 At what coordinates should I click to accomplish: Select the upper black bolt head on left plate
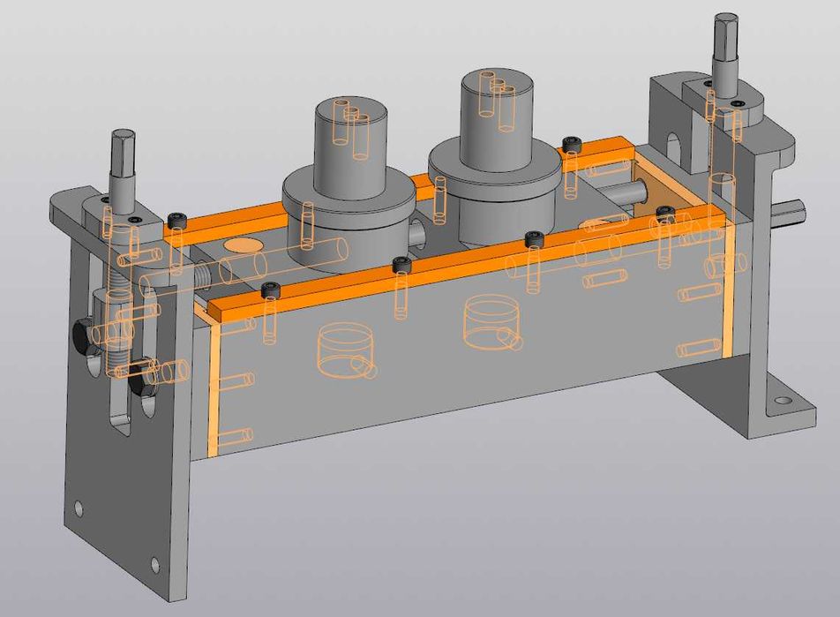[x=82, y=336]
